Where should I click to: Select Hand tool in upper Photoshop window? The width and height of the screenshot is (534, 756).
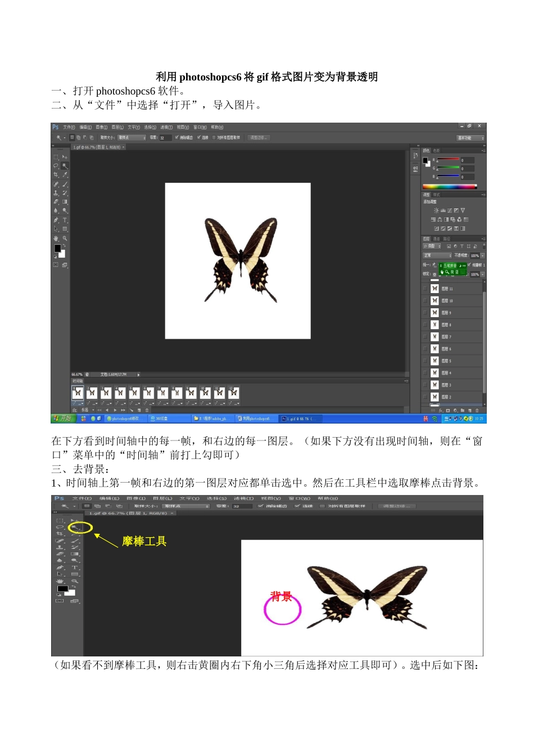click(56, 238)
